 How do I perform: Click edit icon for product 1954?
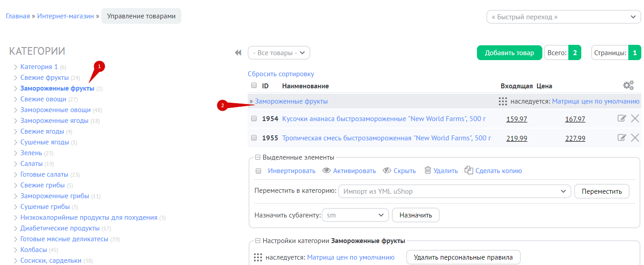(x=622, y=118)
